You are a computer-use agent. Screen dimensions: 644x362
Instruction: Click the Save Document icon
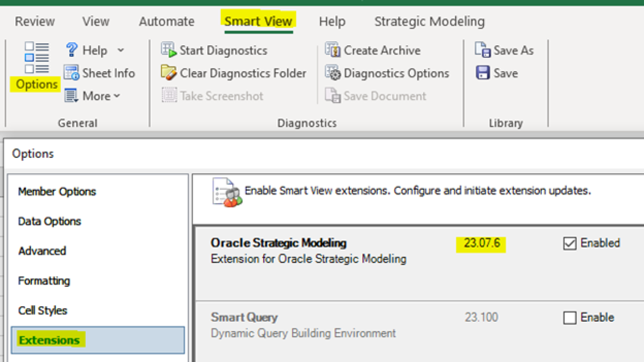pos(332,96)
